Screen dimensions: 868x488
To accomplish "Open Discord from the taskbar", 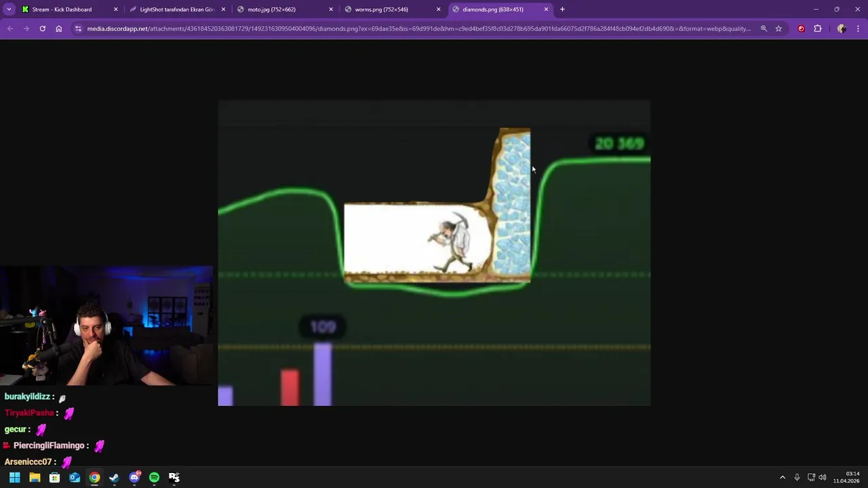I will click(x=134, y=477).
